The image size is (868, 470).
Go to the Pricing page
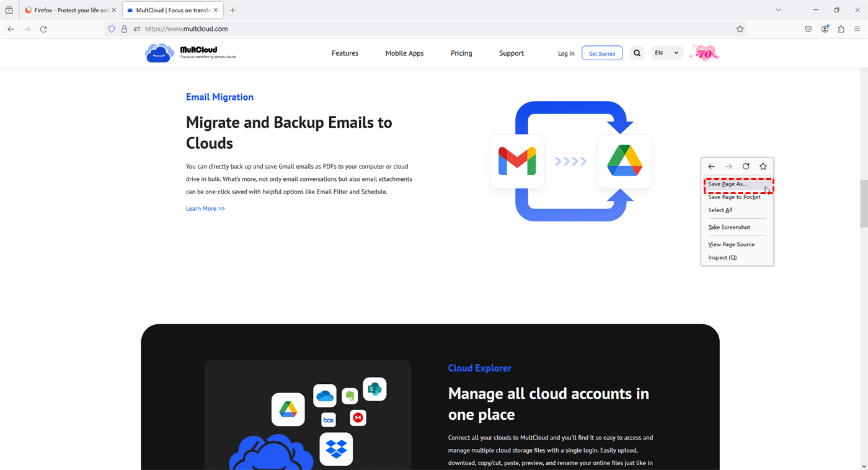(x=461, y=53)
